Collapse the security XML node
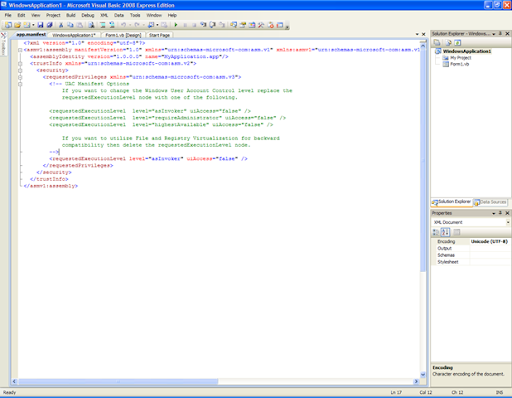Screen dimensions: 512x398 click(x=20, y=70)
